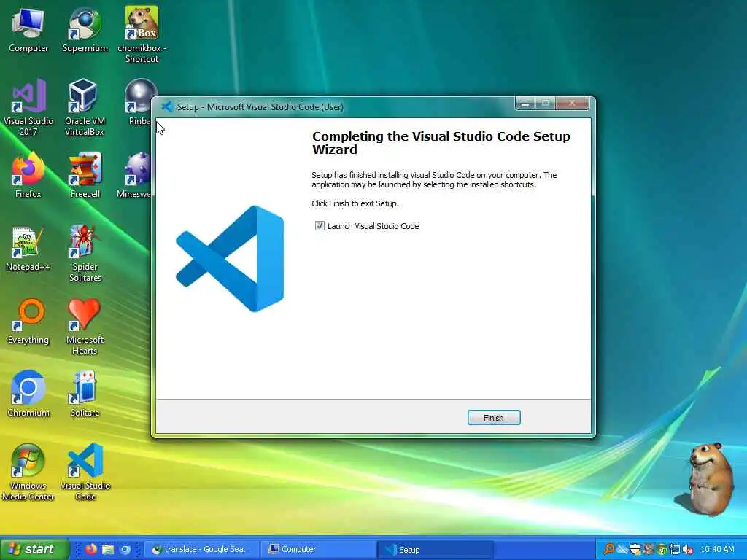Switch to Computer taskbar window
This screenshot has width=747, height=560.
click(x=319, y=549)
